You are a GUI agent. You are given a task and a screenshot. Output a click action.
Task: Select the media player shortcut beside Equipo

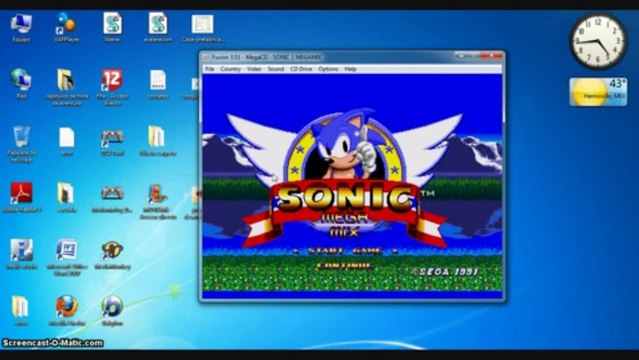[x=66, y=28]
